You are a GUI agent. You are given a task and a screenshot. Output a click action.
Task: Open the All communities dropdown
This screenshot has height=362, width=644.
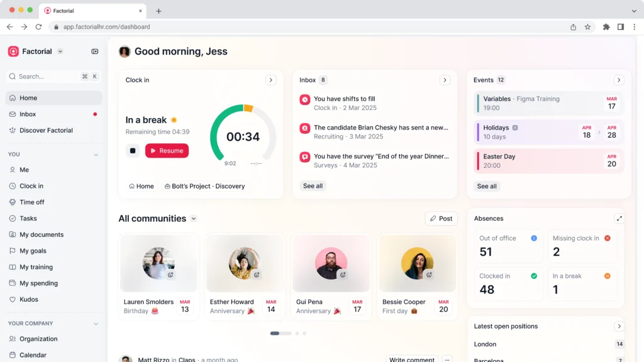click(x=194, y=219)
